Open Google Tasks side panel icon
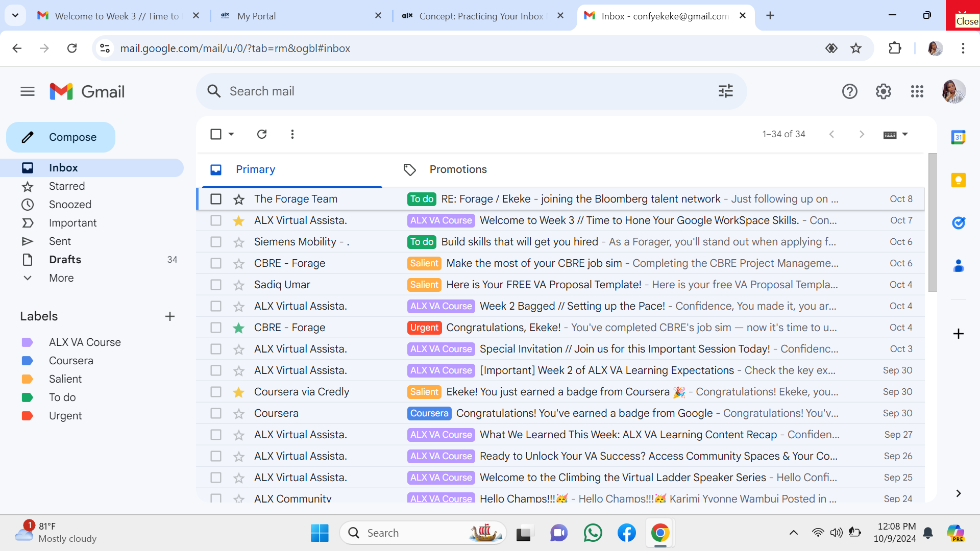This screenshot has width=980, height=551. [x=958, y=223]
